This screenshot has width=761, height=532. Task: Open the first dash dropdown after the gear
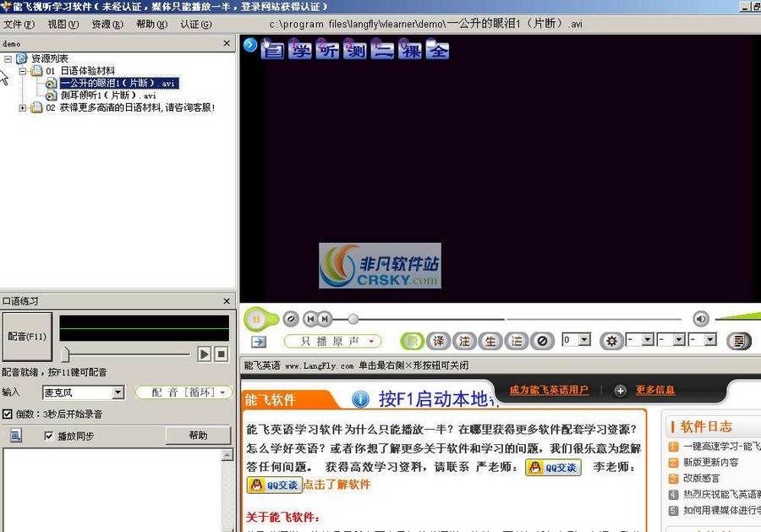[x=648, y=339]
